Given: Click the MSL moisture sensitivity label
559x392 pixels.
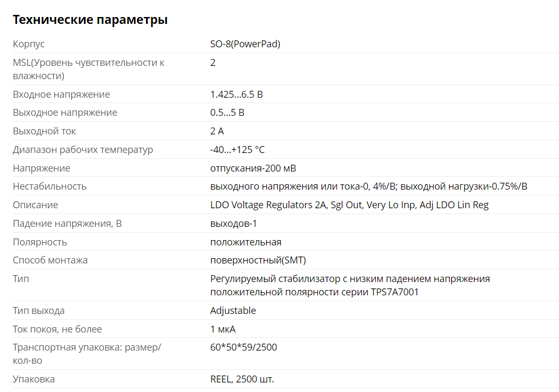Looking at the screenshot, I should click(x=88, y=69).
